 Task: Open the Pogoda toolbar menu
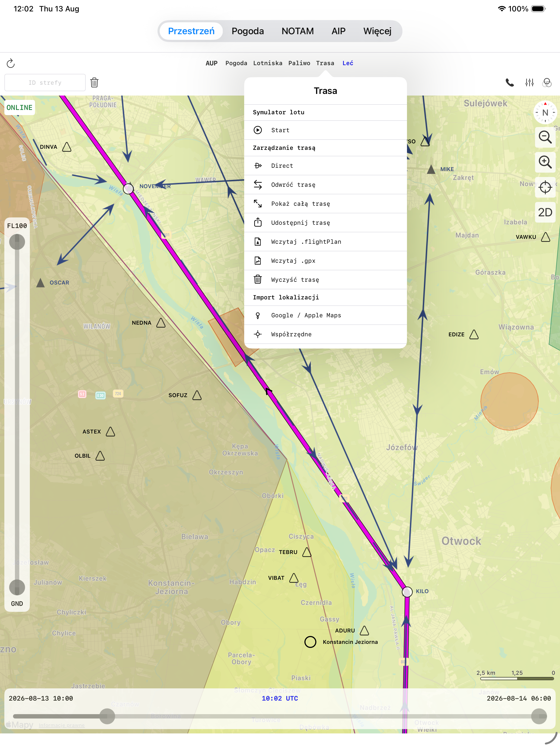[236, 63]
